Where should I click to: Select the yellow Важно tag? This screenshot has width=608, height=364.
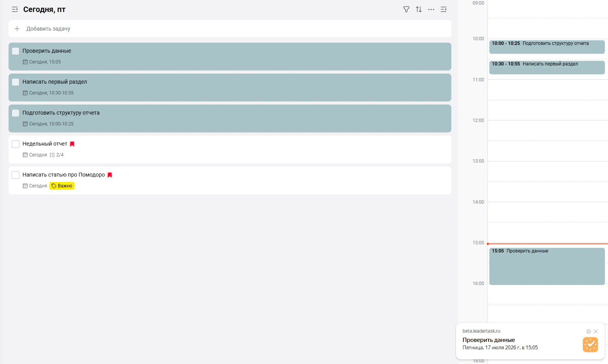[62, 186]
